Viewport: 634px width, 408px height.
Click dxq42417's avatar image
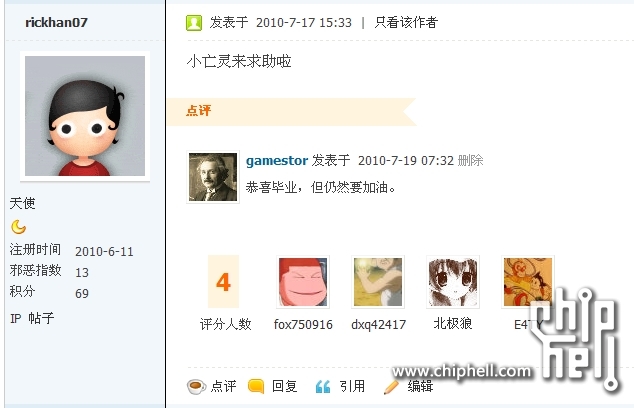pos(378,282)
